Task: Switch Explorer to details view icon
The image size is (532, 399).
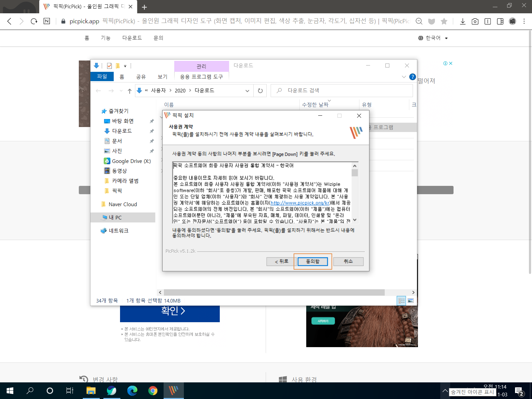Action: tap(402, 301)
